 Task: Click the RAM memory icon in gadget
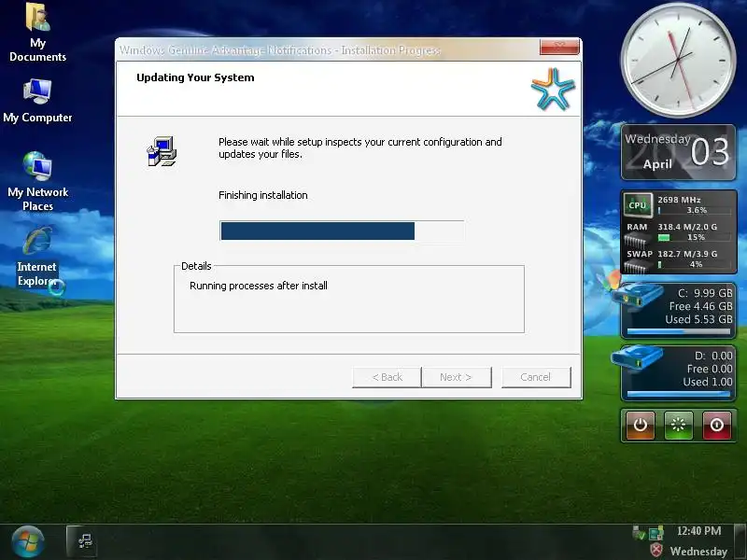click(637, 239)
